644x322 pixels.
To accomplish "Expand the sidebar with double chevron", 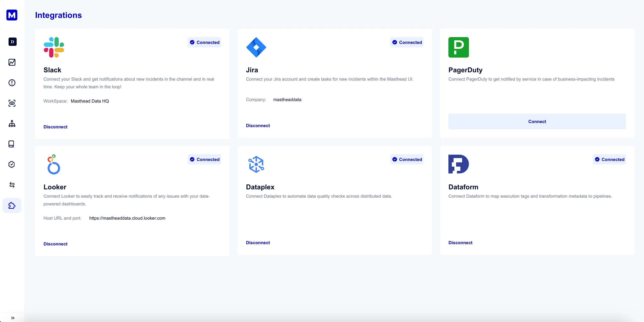I will point(13,318).
